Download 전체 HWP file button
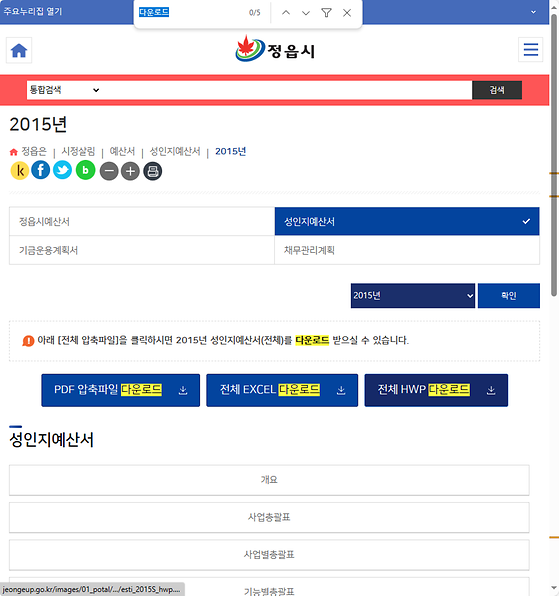This screenshot has height=596, width=559. point(436,390)
